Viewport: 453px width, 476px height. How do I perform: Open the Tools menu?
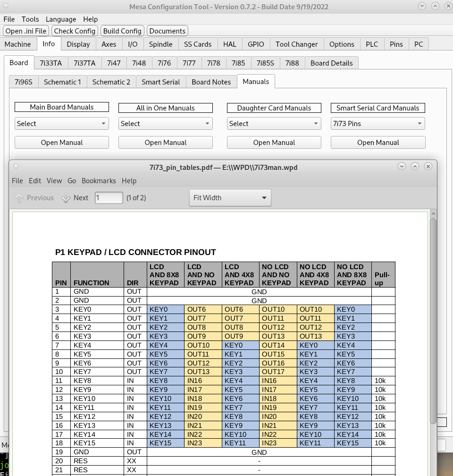pyautogui.click(x=30, y=19)
